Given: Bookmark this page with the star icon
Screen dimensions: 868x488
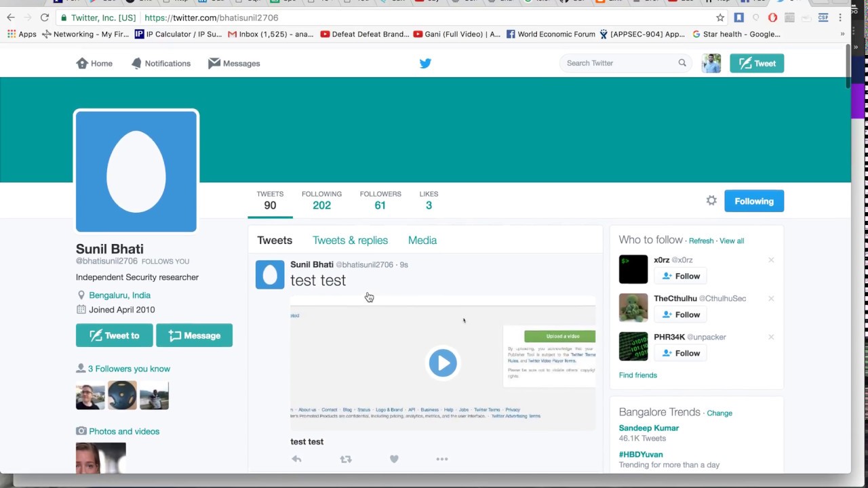Looking at the screenshot, I should coord(720,18).
